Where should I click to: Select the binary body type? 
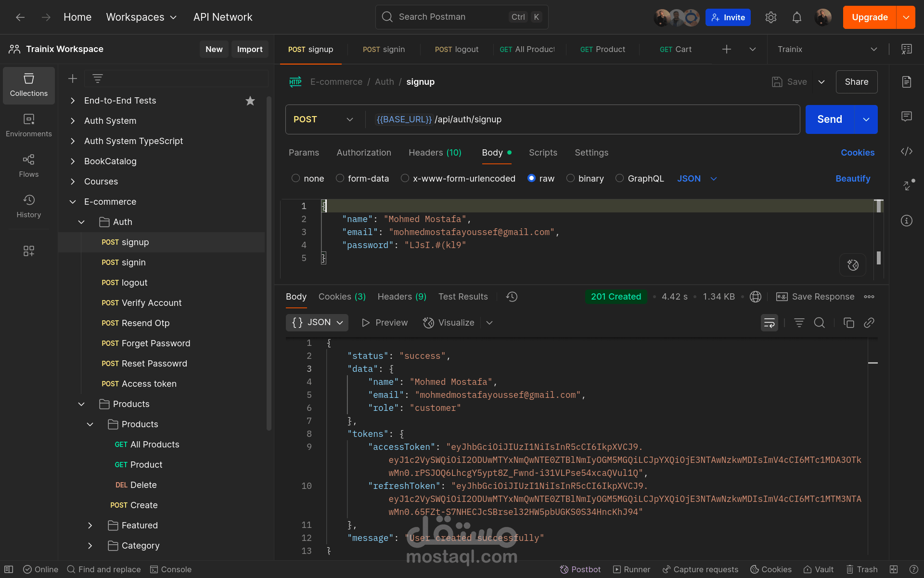coord(570,178)
